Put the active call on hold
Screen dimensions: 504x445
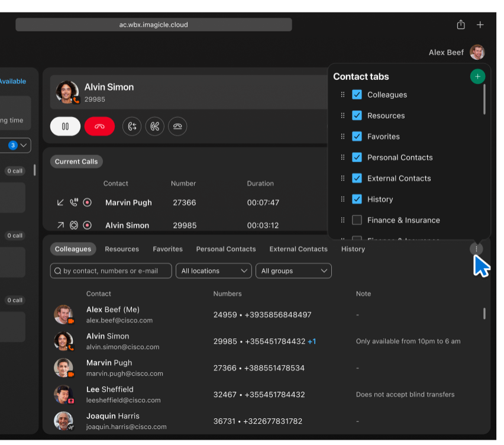coord(65,126)
